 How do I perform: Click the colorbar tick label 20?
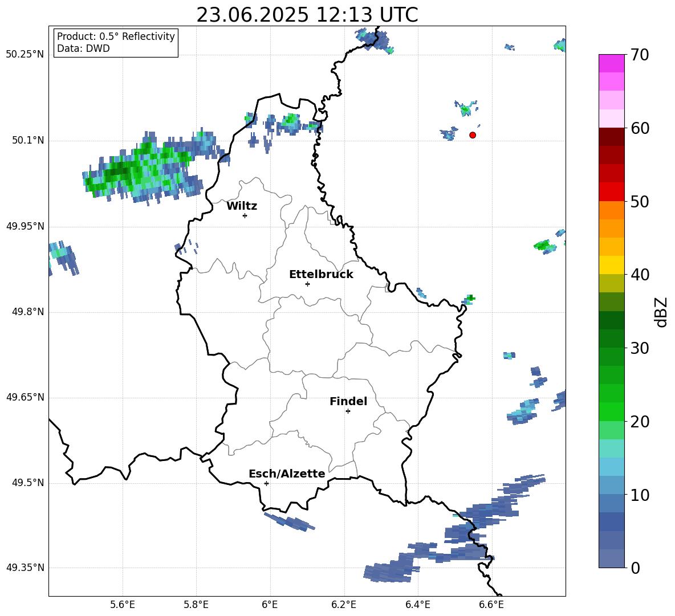(x=640, y=422)
